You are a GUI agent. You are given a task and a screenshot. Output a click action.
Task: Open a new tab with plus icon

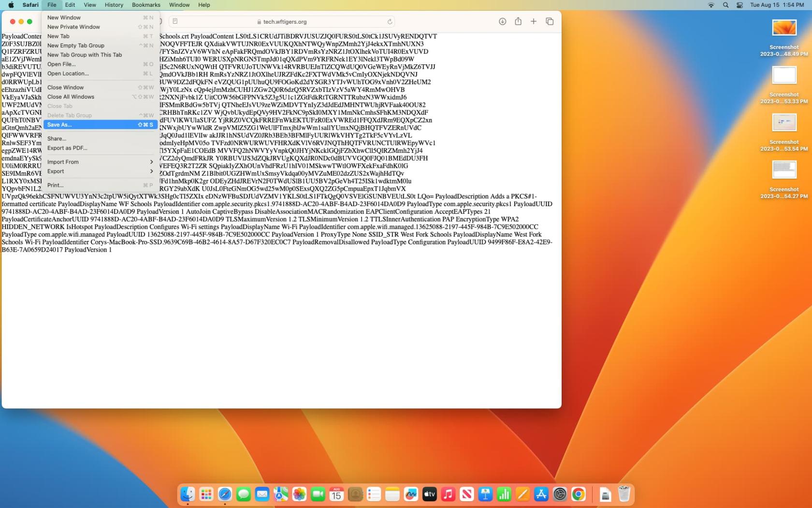click(x=534, y=21)
